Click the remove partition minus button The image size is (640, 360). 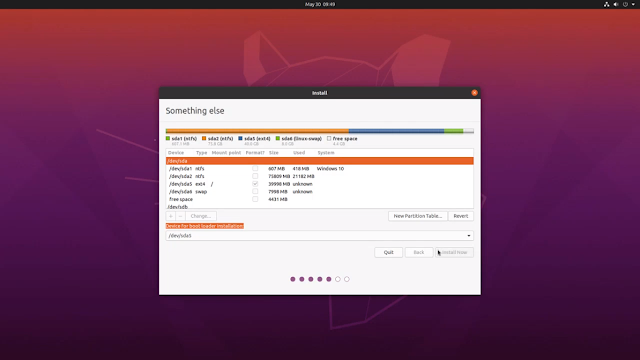coord(180,216)
